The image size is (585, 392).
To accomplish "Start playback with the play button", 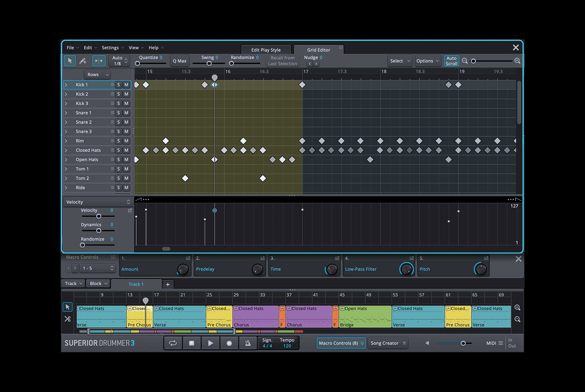I will [211, 343].
